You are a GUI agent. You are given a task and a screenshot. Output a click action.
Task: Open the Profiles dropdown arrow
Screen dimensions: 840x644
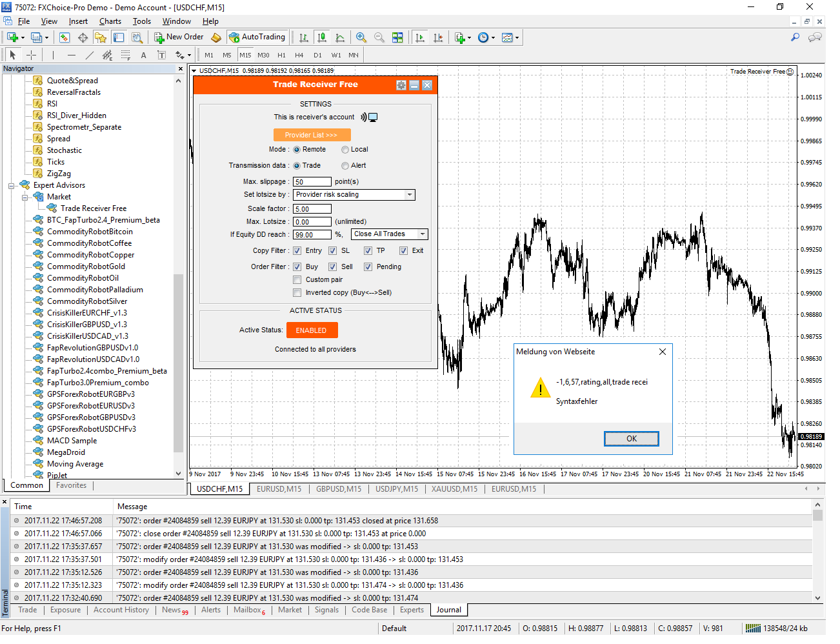(x=46, y=38)
